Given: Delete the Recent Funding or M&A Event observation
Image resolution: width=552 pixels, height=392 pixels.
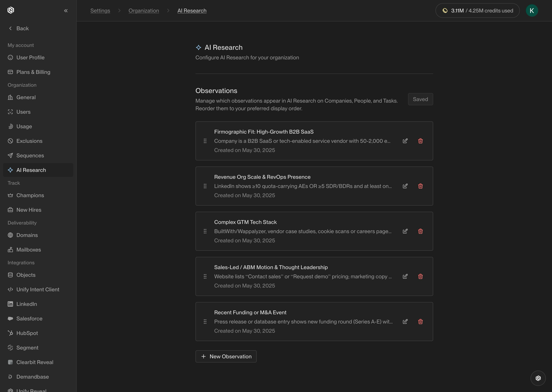Looking at the screenshot, I should pyautogui.click(x=420, y=322).
